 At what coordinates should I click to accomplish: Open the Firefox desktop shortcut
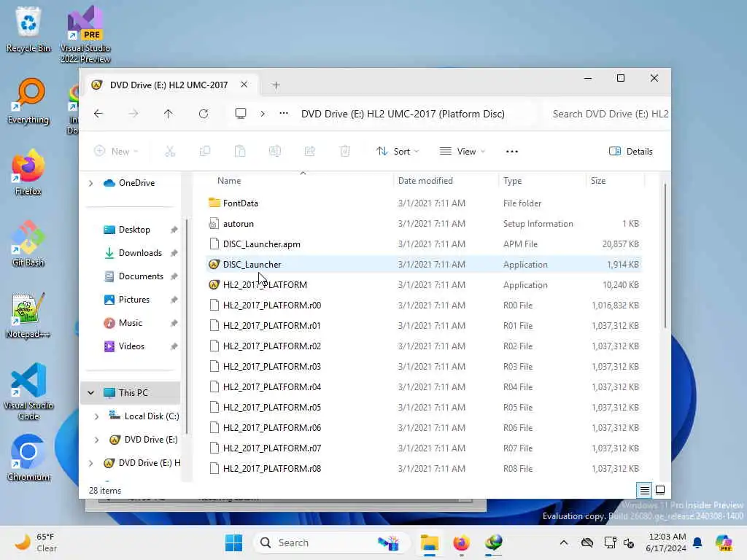[28, 172]
